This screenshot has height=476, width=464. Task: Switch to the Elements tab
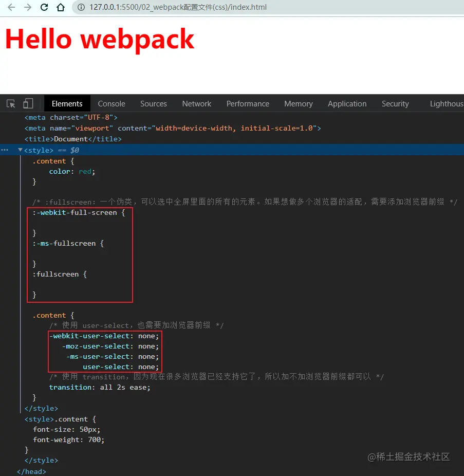click(x=67, y=103)
